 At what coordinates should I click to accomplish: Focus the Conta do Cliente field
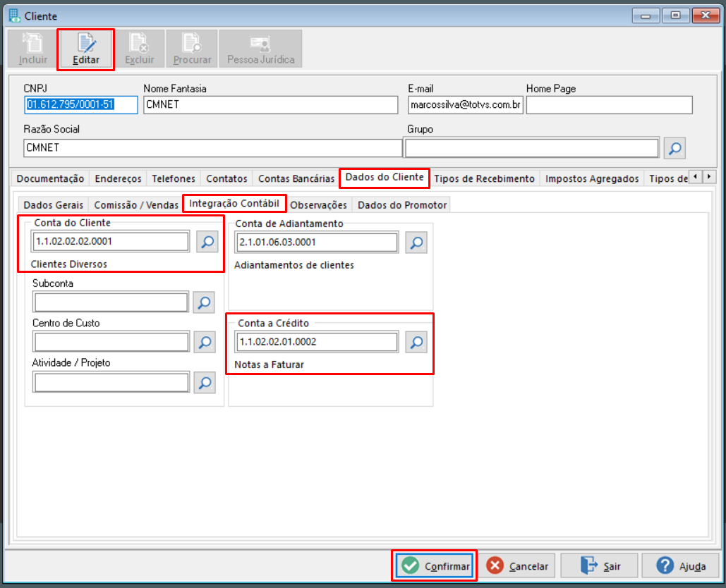click(x=111, y=242)
